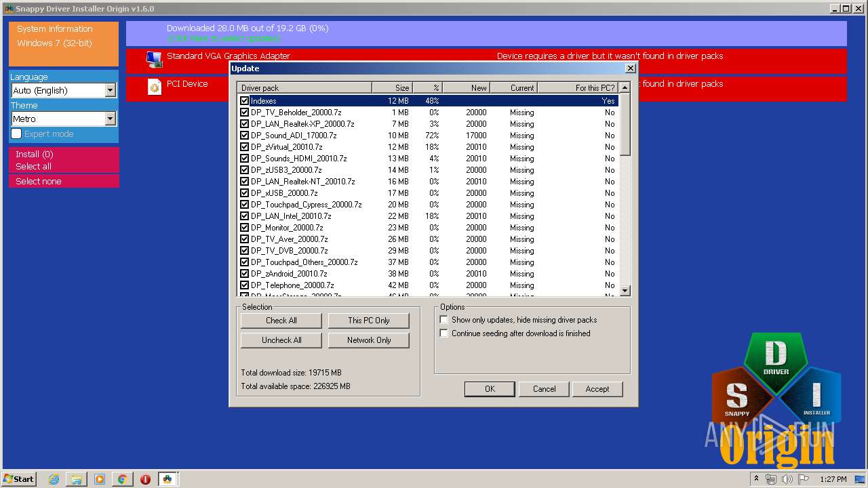Screen dimensions: 868x488
Task: Sort by percent column header
Action: (427, 87)
